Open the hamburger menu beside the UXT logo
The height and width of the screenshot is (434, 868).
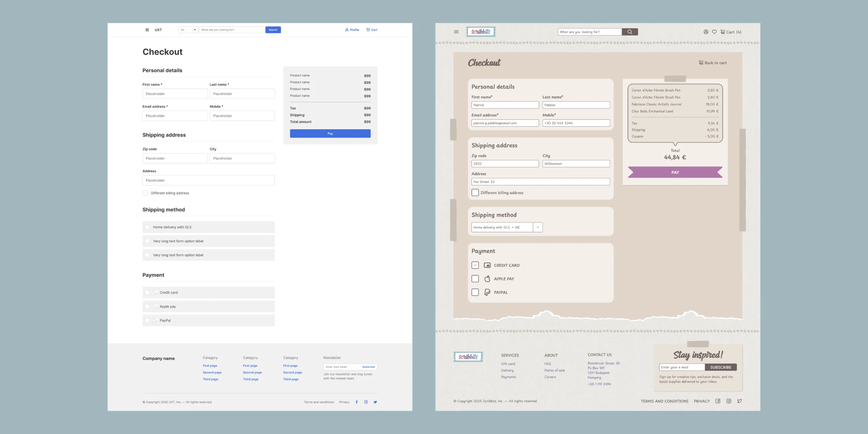pyautogui.click(x=147, y=30)
